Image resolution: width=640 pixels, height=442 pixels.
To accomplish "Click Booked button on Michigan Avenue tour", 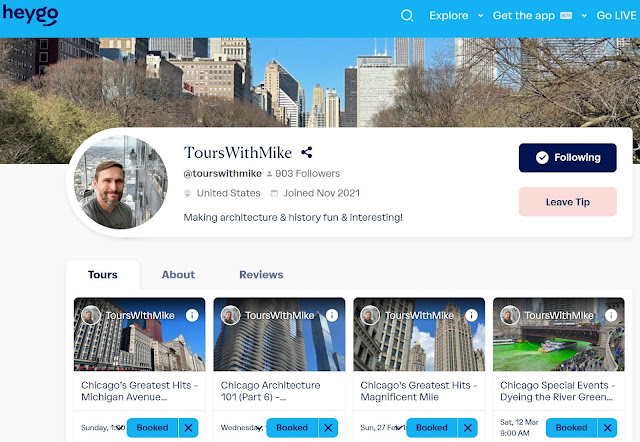I will pyautogui.click(x=152, y=428).
